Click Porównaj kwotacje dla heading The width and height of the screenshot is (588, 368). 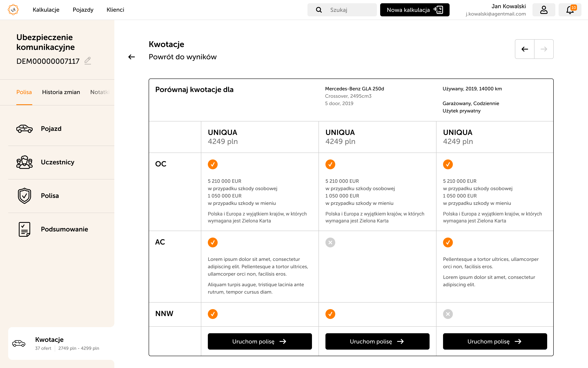pos(194,90)
